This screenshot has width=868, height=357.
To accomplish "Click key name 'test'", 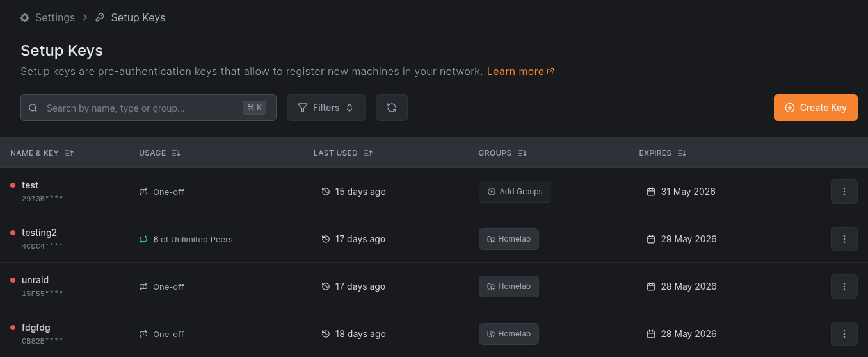I will coord(30,185).
